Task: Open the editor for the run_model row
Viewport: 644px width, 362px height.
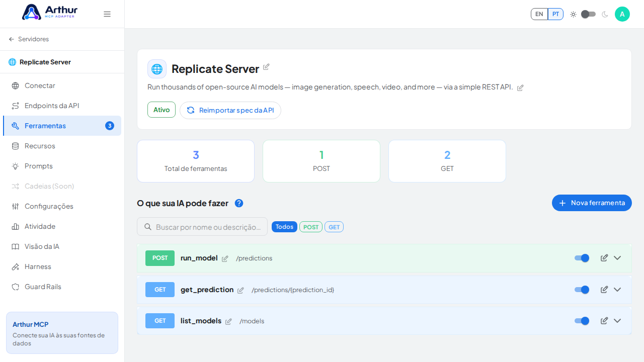Action: 604,258
